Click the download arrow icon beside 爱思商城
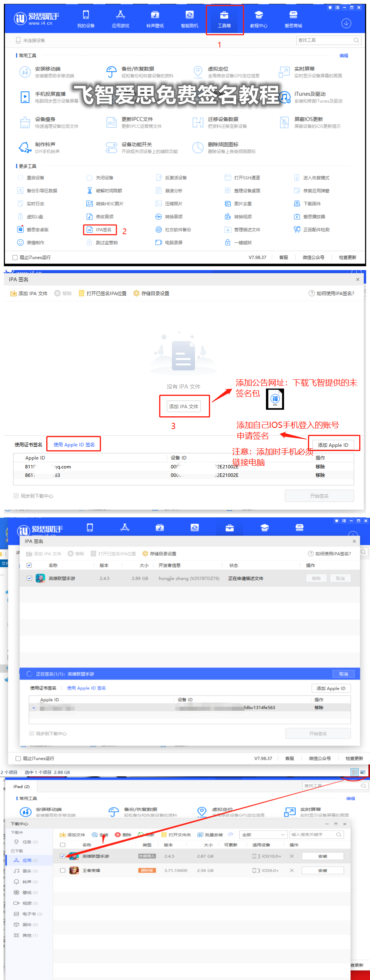370x980 pixels. pyautogui.click(x=346, y=23)
